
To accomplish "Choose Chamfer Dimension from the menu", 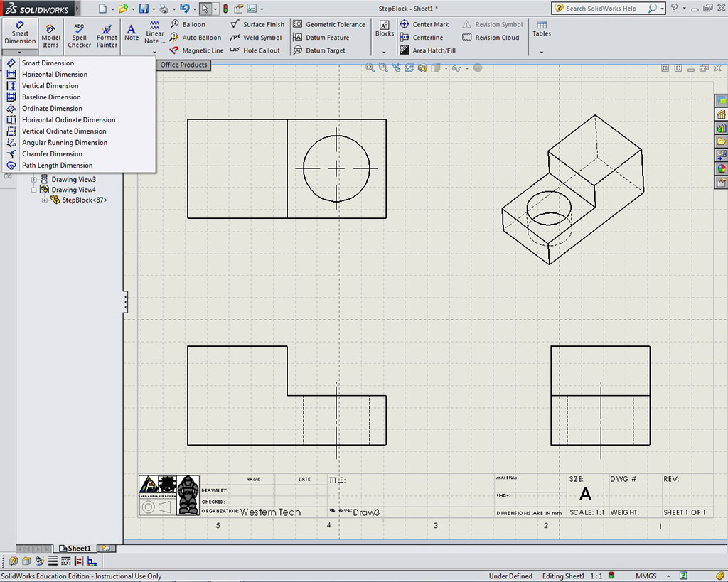I will (x=52, y=154).
